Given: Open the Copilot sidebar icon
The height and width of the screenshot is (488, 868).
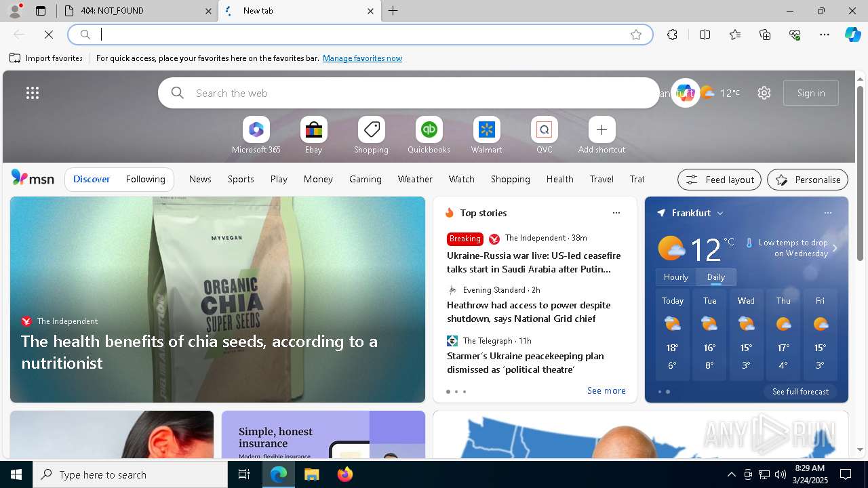Looking at the screenshot, I should tap(852, 35).
